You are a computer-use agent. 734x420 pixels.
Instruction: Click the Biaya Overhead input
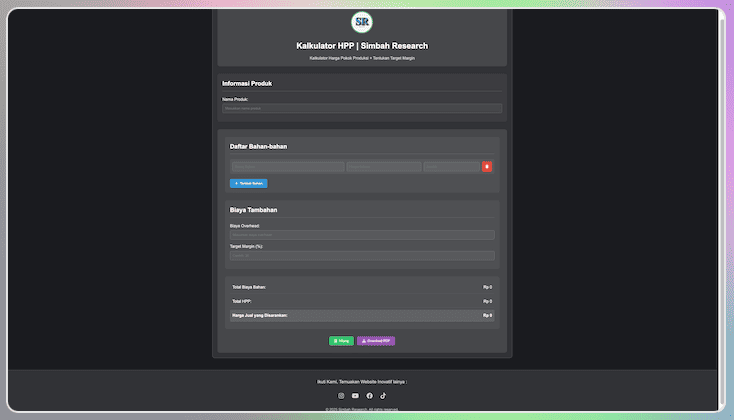point(361,235)
